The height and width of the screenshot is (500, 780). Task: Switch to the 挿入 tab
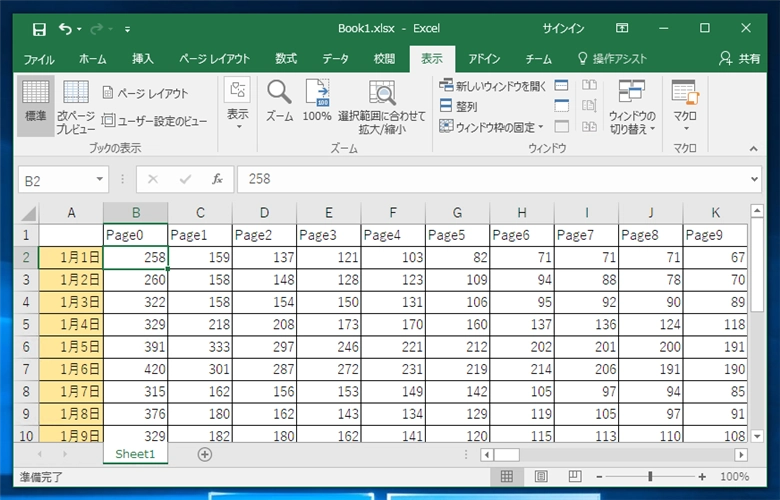[x=143, y=59]
